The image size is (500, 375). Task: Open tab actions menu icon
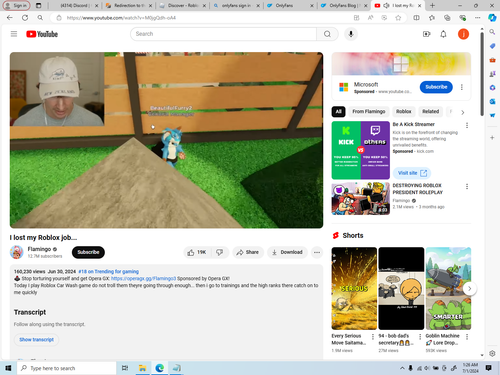tap(39, 5)
